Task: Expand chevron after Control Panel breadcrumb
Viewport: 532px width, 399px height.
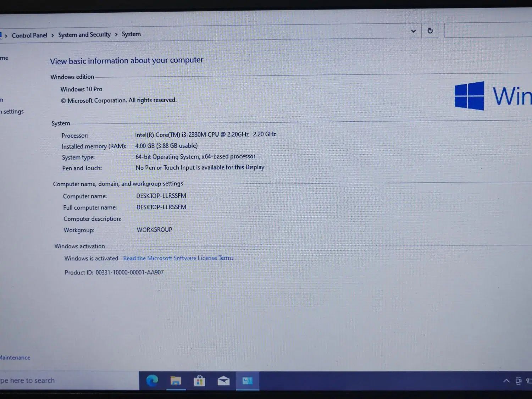Action: (x=52, y=35)
